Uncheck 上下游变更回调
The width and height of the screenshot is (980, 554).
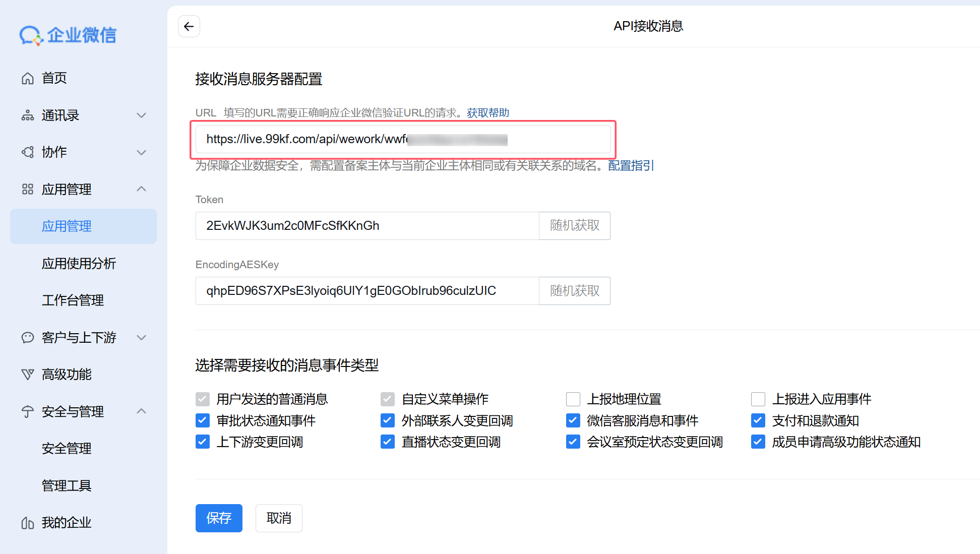[203, 442]
